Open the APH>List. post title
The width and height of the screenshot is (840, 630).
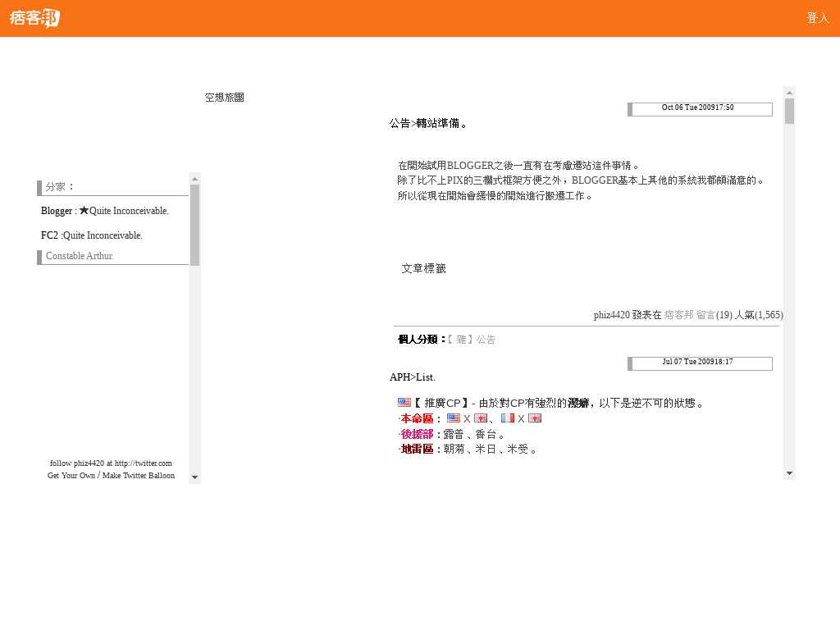(x=413, y=377)
